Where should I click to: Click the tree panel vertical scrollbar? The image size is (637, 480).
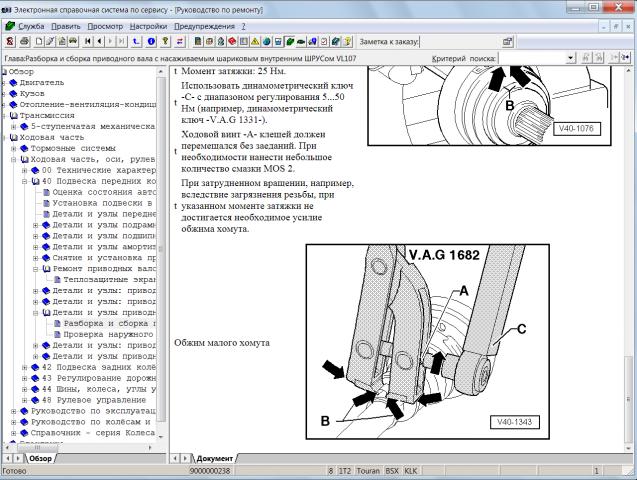pyautogui.click(x=161, y=254)
